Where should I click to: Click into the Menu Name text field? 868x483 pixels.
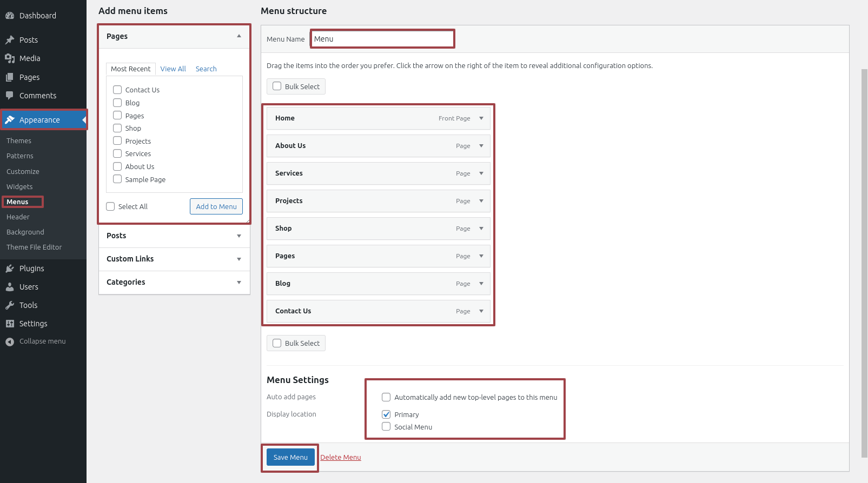click(382, 39)
